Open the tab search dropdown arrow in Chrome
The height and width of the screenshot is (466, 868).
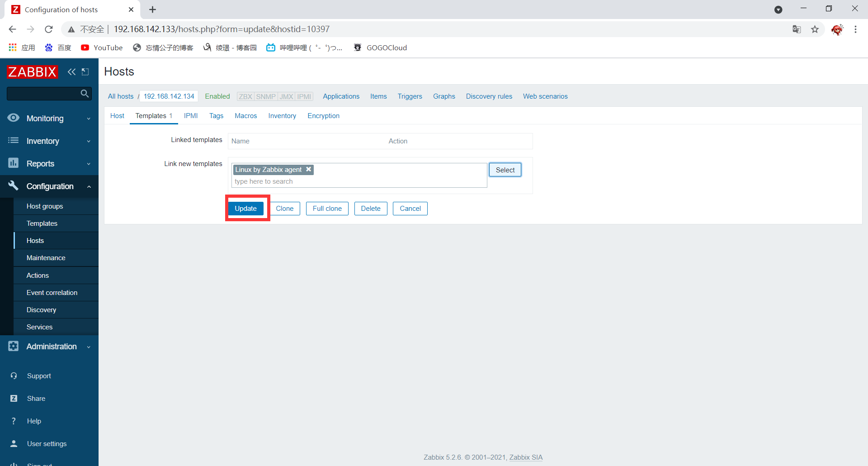pos(778,10)
